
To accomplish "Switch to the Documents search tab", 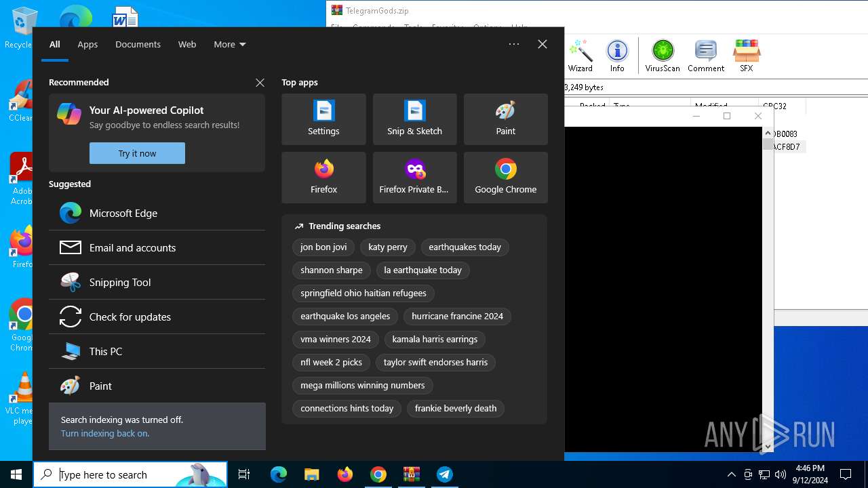I will pyautogui.click(x=138, y=44).
